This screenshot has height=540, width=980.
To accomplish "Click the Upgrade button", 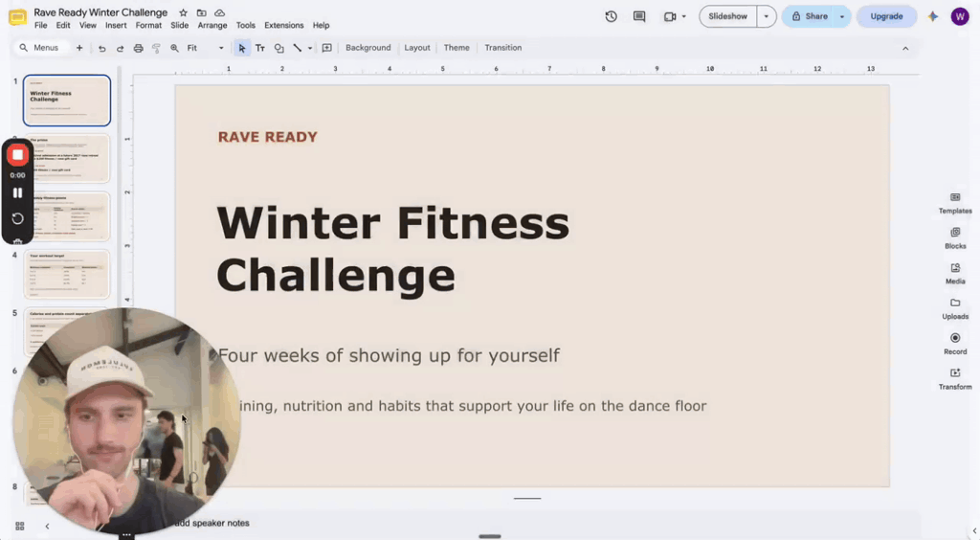I will point(886,16).
